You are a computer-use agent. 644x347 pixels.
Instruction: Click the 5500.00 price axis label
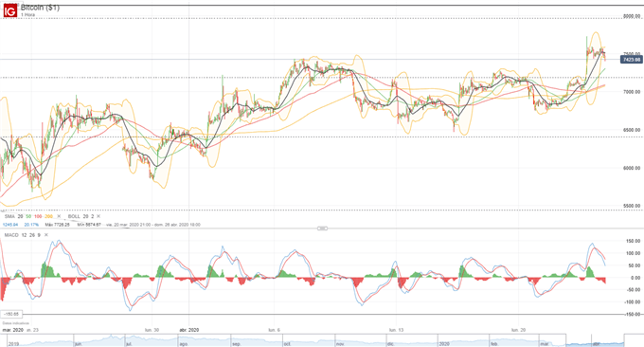pos(632,206)
